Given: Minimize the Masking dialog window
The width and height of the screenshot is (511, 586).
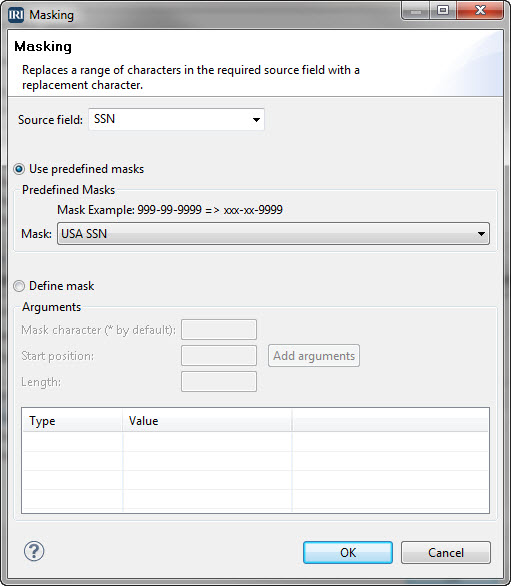Looking at the screenshot, I should pyautogui.click(x=416, y=11).
